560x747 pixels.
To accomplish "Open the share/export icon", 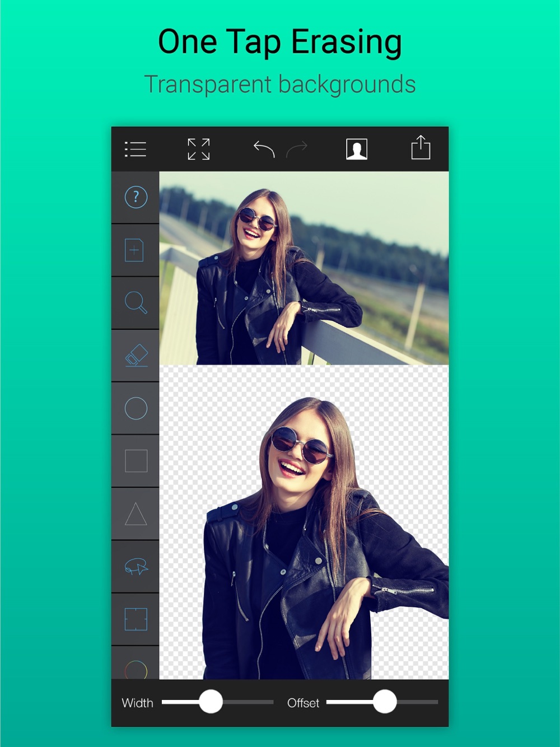I will pyautogui.click(x=421, y=147).
